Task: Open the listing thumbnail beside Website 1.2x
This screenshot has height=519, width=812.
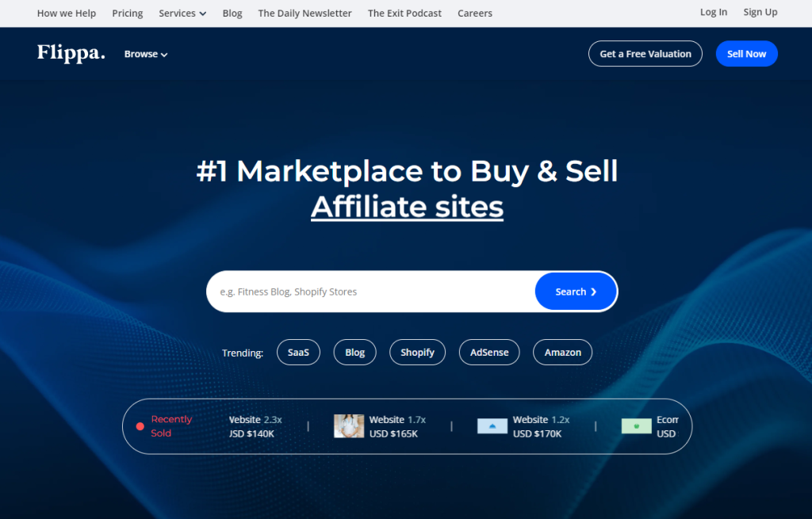Action: 492,426
